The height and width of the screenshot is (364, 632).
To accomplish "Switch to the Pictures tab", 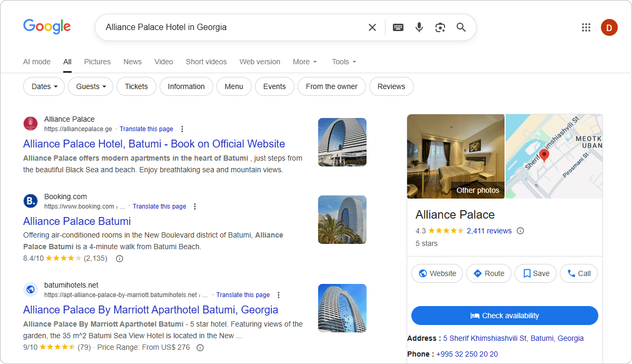I will 97,62.
